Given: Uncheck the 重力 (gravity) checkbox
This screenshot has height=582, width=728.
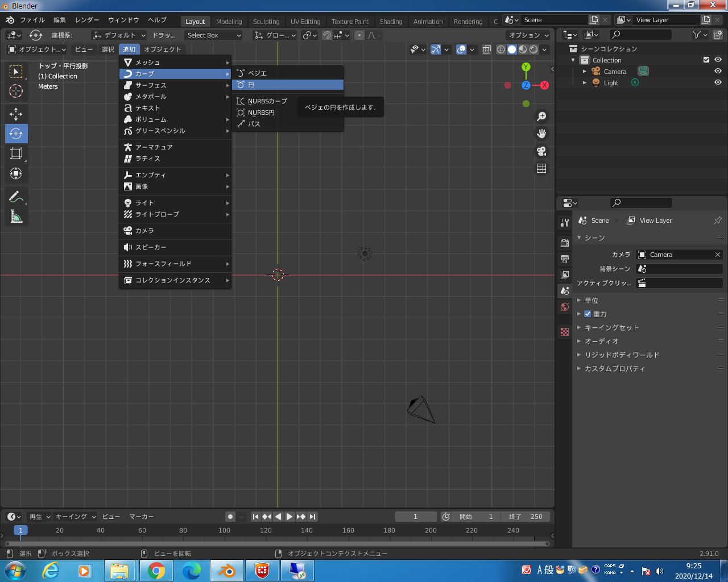Looking at the screenshot, I should [x=588, y=314].
